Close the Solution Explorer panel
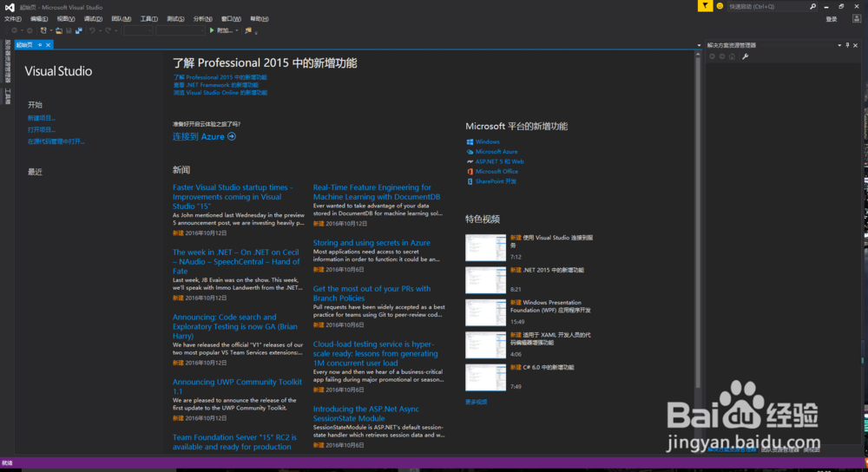868x472 pixels. (x=855, y=45)
